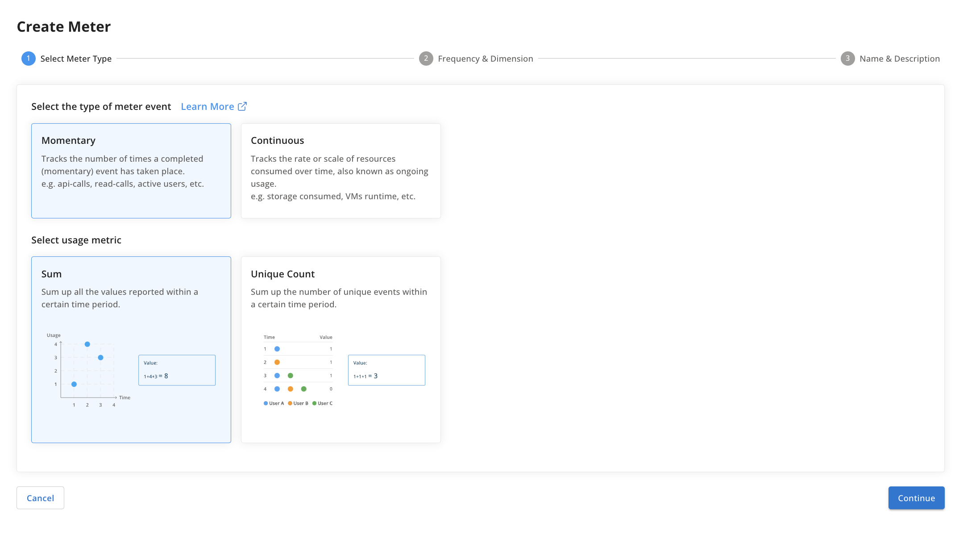Click the Sum value box showing 1+4+3 = 8

coord(177,370)
